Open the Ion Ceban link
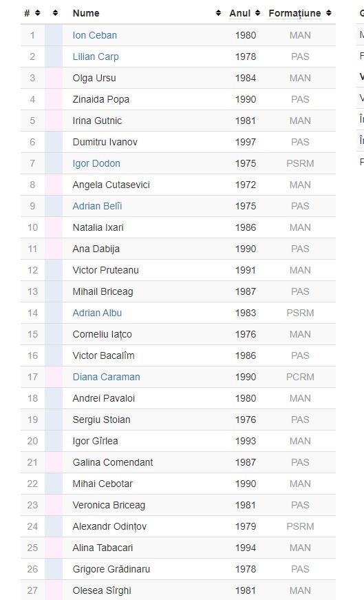The image size is (364, 600). [x=95, y=35]
